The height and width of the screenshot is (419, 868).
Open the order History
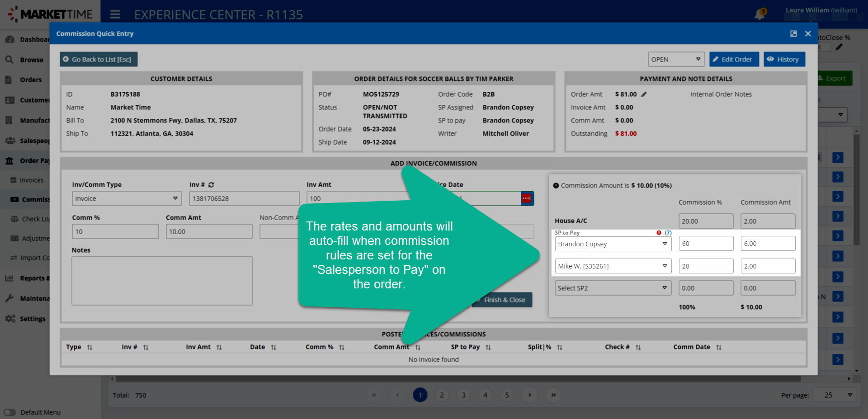784,59
